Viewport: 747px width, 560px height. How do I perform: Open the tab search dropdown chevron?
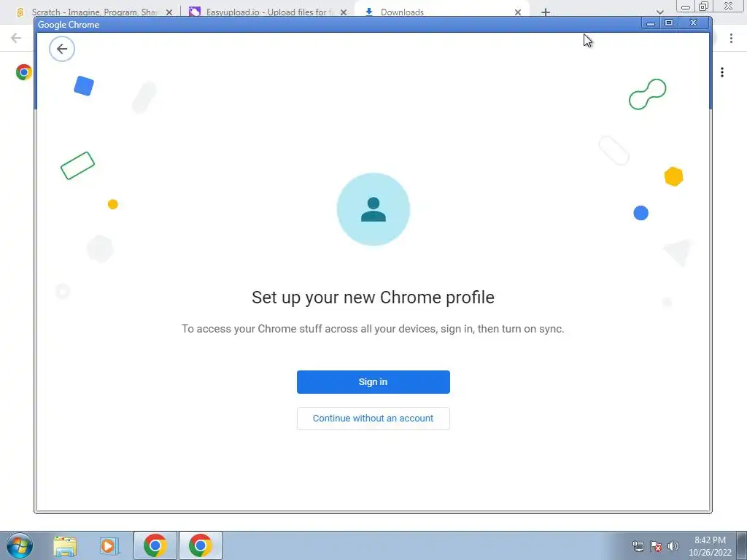(x=659, y=12)
